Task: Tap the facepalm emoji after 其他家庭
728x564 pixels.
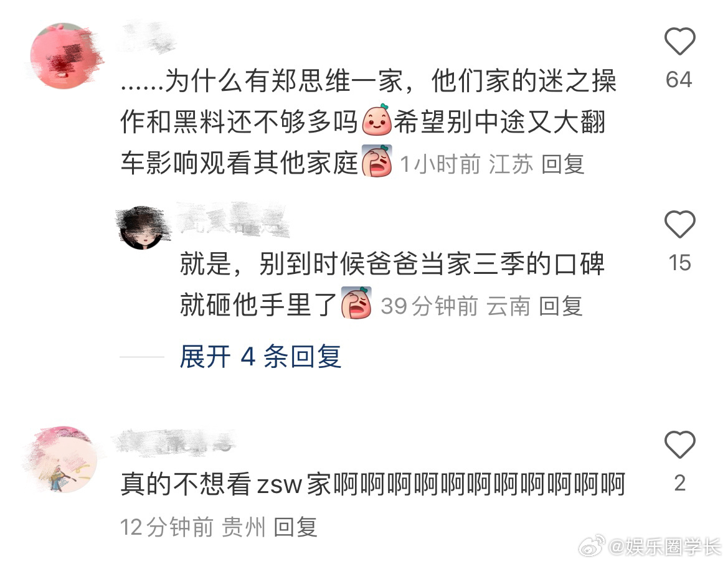Action: coord(377,161)
